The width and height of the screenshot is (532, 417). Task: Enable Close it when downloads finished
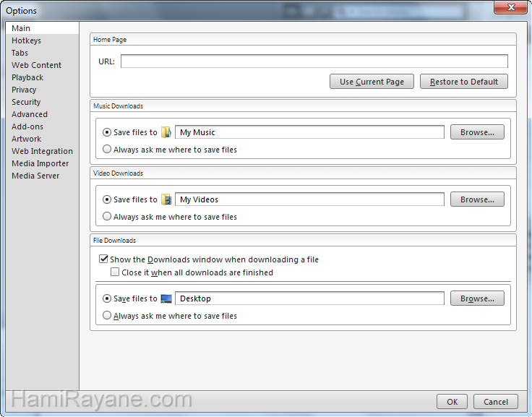115,272
